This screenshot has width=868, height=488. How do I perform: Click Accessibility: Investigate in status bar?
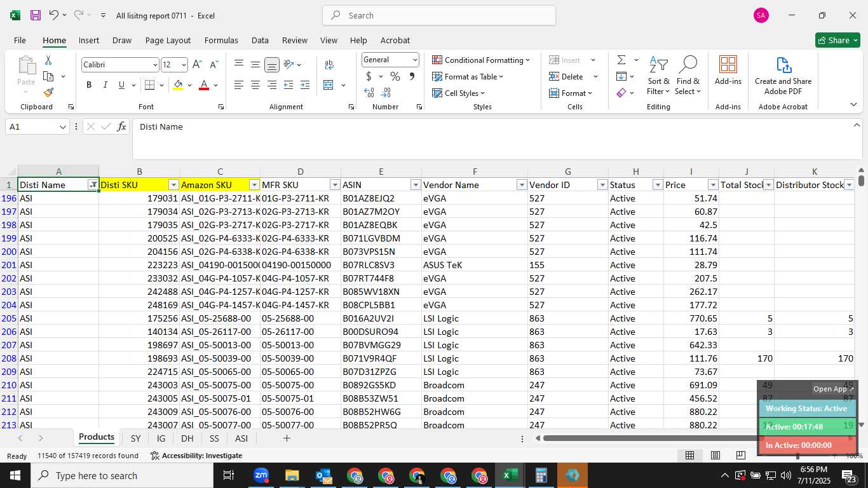(196, 456)
